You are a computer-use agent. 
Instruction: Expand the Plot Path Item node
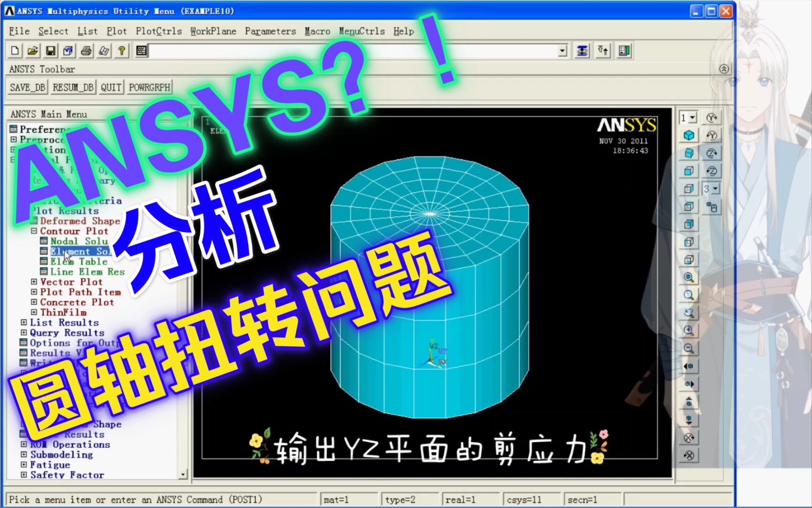(34, 292)
